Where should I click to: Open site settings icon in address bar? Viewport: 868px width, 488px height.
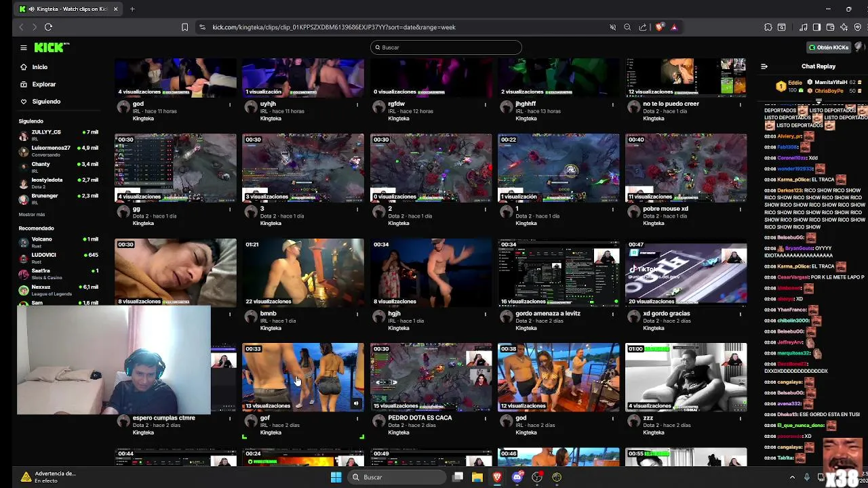[x=202, y=27]
